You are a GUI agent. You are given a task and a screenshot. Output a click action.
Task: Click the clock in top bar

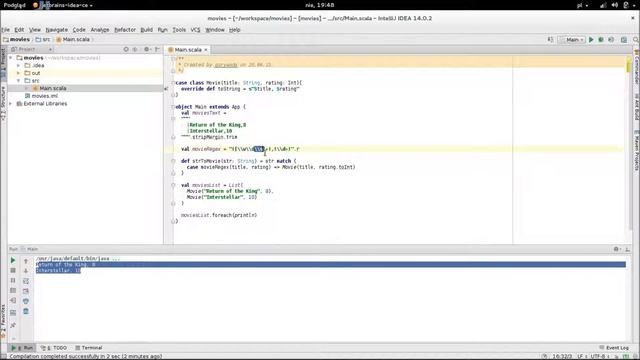click(320, 5)
